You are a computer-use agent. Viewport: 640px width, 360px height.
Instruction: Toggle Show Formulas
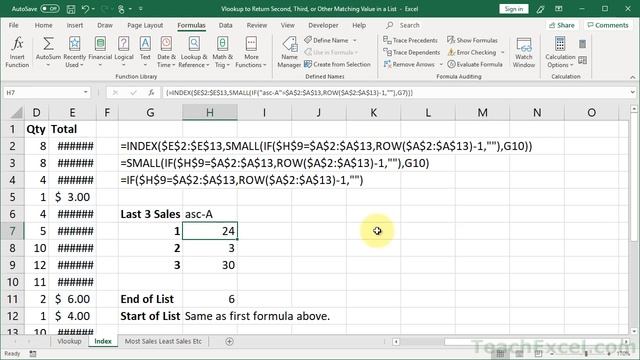(472, 40)
